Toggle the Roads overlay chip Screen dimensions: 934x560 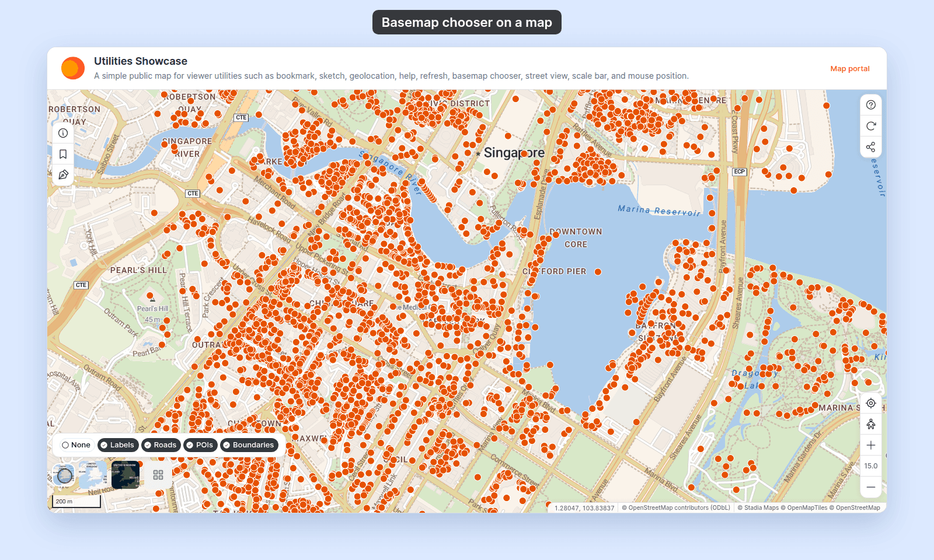pos(161,445)
